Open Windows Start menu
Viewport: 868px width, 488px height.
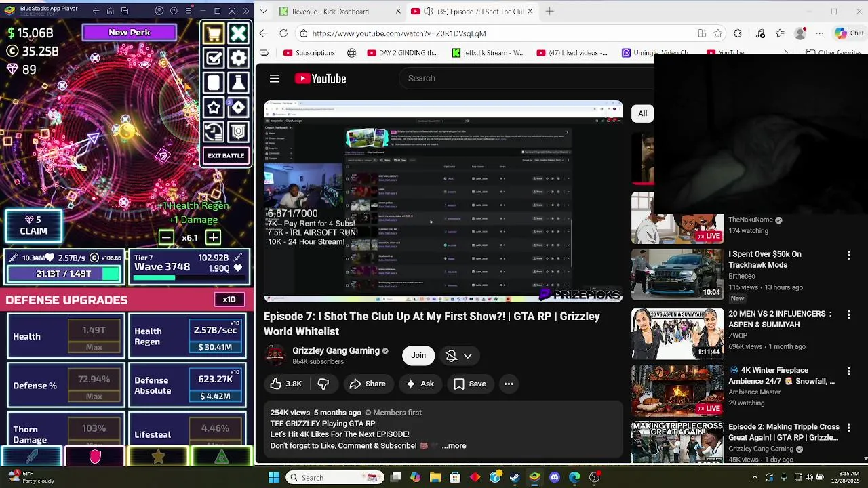273,477
